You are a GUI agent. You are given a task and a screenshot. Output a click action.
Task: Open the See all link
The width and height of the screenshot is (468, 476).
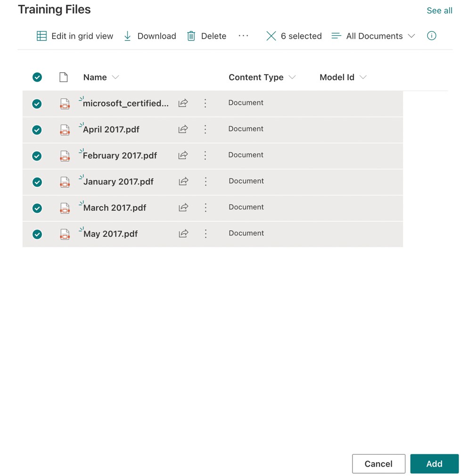(439, 10)
